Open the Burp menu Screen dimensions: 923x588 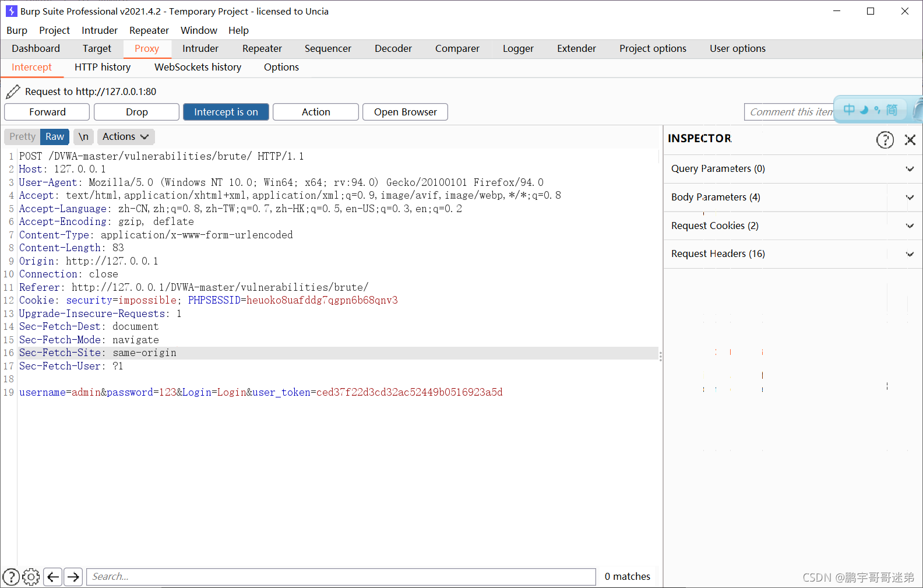17,30
